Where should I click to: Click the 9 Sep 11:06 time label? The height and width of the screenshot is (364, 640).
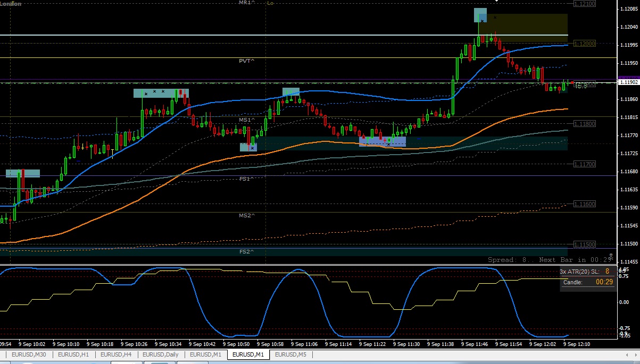tap(305, 344)
